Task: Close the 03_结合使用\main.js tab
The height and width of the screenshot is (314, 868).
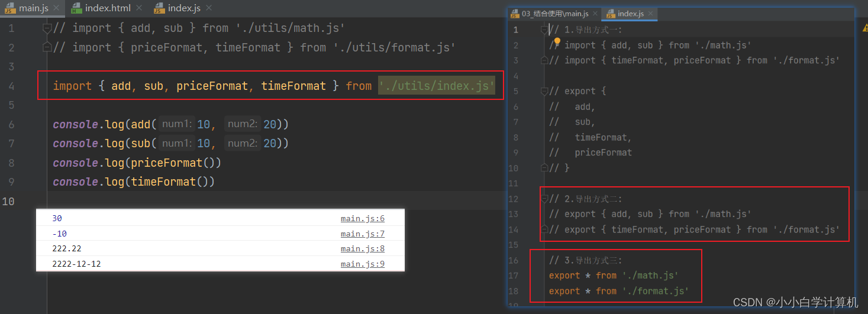Action: click(595, 14)
